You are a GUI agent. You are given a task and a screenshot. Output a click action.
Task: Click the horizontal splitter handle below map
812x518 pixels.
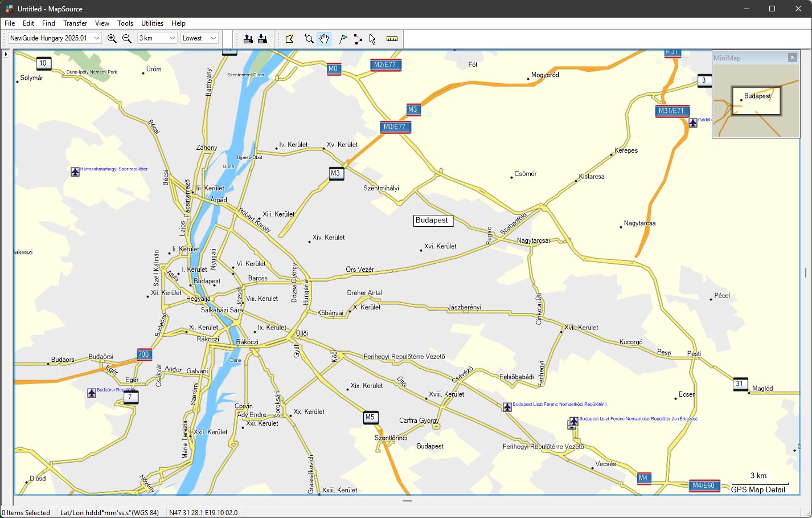[x=407, y=501]
